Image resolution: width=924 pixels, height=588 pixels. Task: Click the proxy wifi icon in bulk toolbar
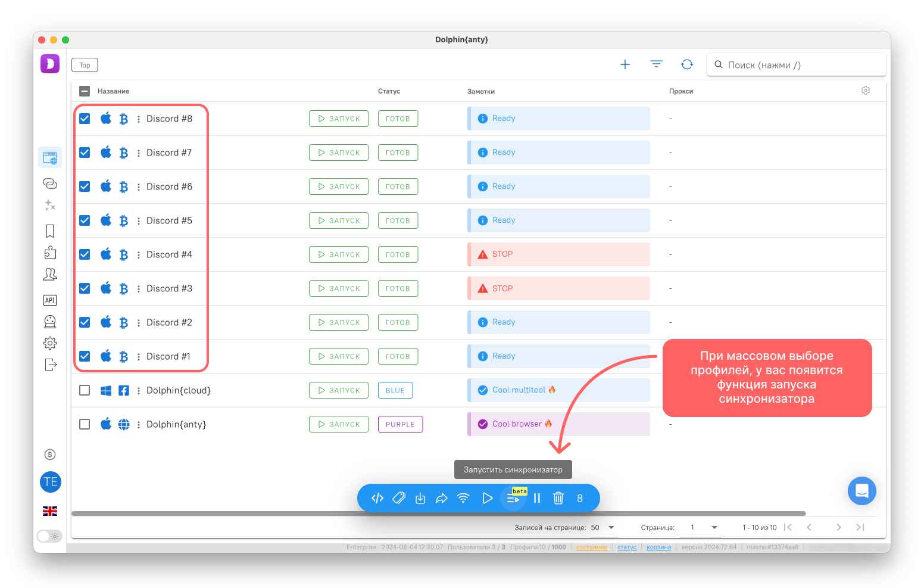click(x=463, y=498)
